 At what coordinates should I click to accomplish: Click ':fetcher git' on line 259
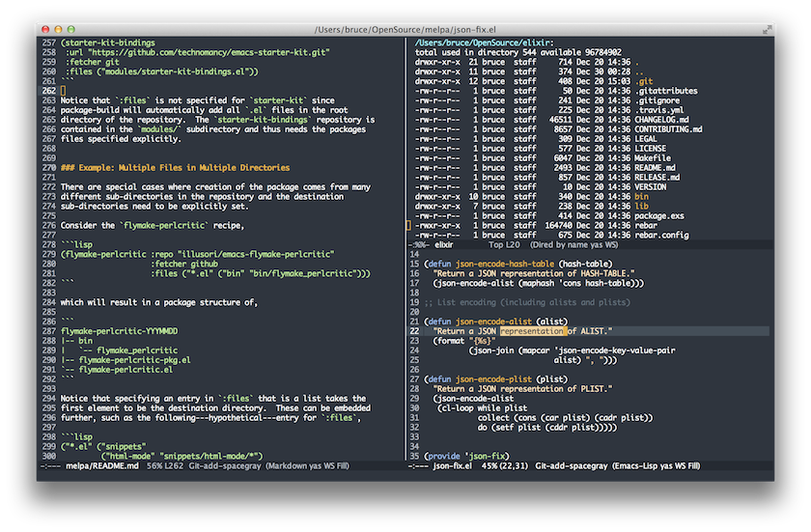(92, 62)
